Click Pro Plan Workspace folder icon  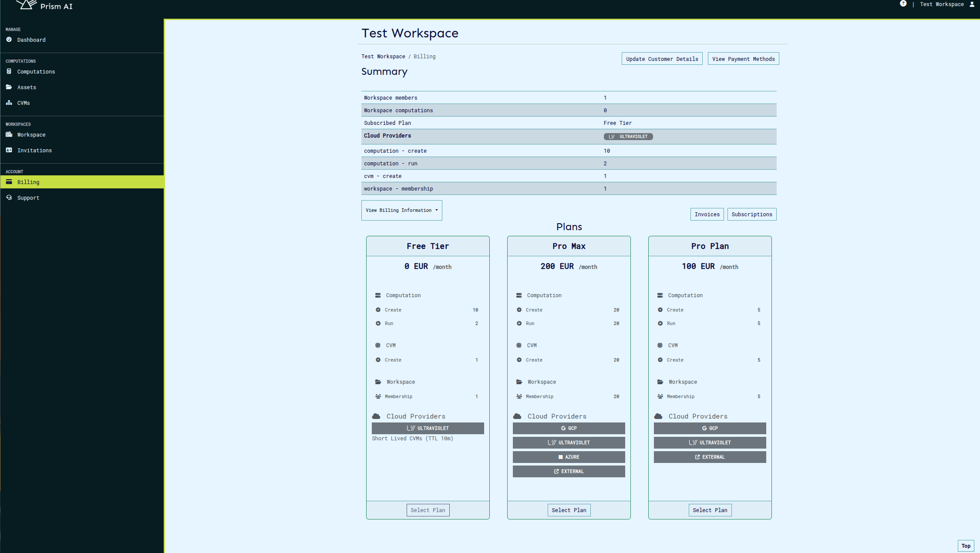[660, 382]
